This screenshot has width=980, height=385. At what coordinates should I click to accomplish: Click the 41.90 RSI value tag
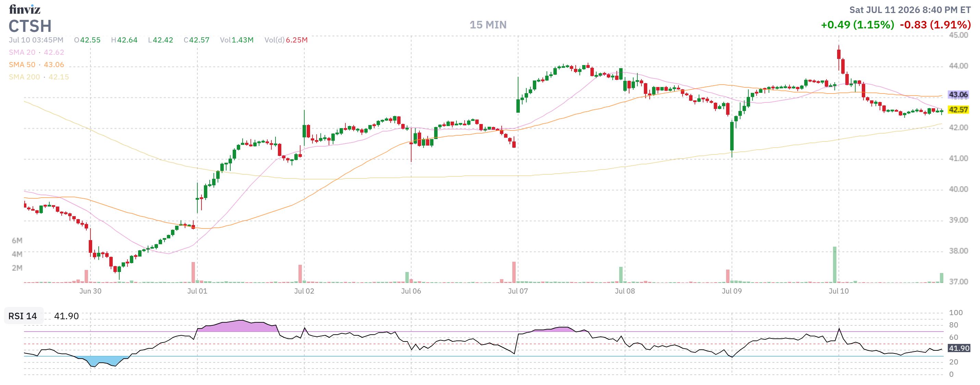(959, 348)
